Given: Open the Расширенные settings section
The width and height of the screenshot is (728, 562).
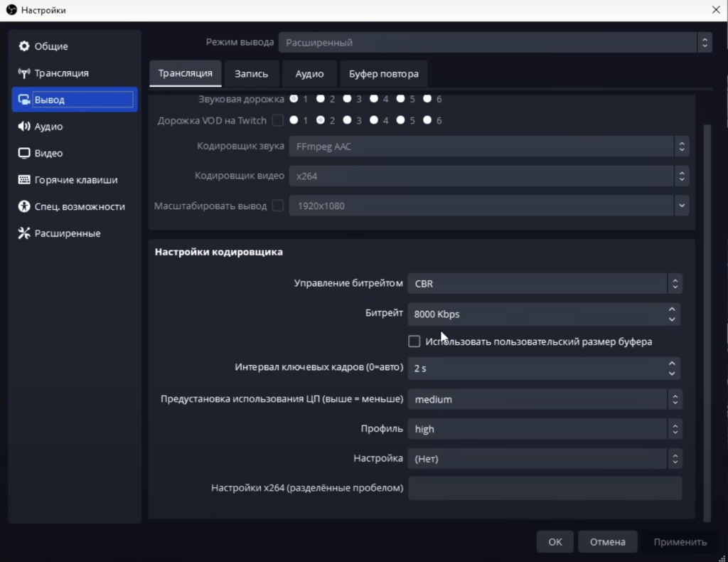Looking at the screenshot, I should coord(75,233).
